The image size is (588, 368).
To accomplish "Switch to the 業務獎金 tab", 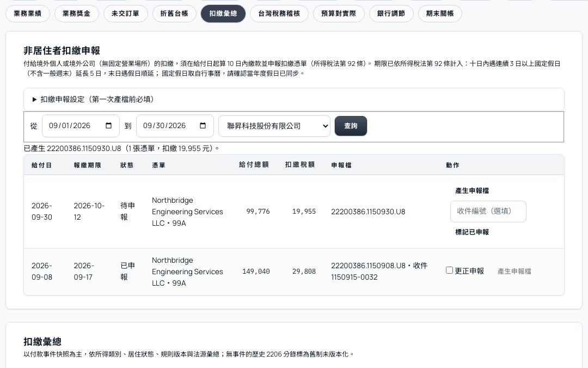I will point(77,14).
